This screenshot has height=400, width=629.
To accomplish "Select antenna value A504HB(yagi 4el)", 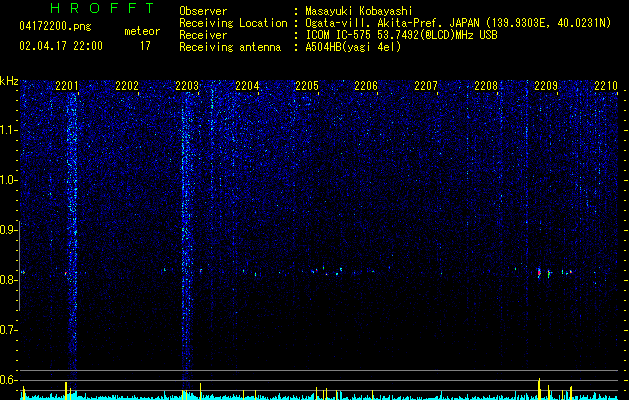I will tap(353, 47).
